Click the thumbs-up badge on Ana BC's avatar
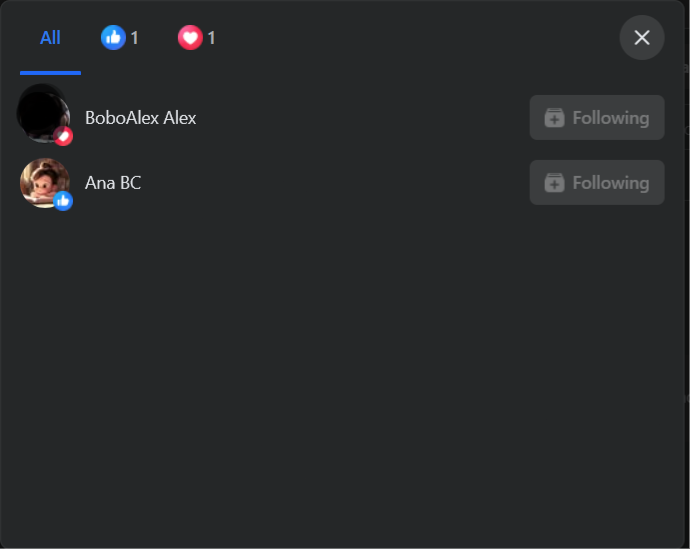The height and width of the screenshot is (549, 690). [x=63, y=201]
